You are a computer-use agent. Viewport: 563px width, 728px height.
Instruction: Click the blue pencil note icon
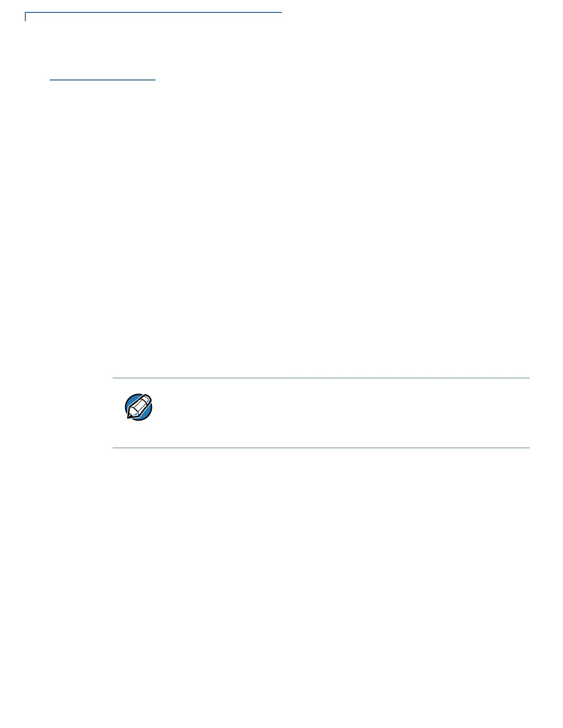click(138, 407)
